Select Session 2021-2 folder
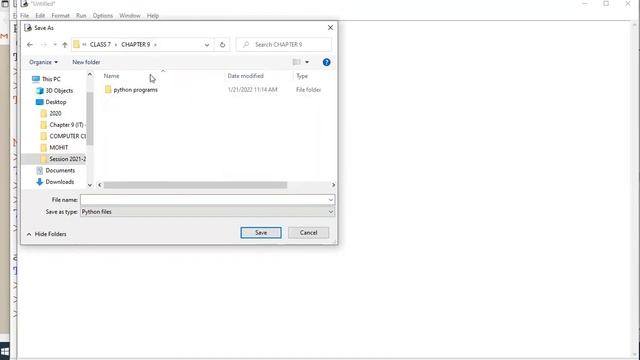This screenshot has height=360, width=640. (67, 159)
